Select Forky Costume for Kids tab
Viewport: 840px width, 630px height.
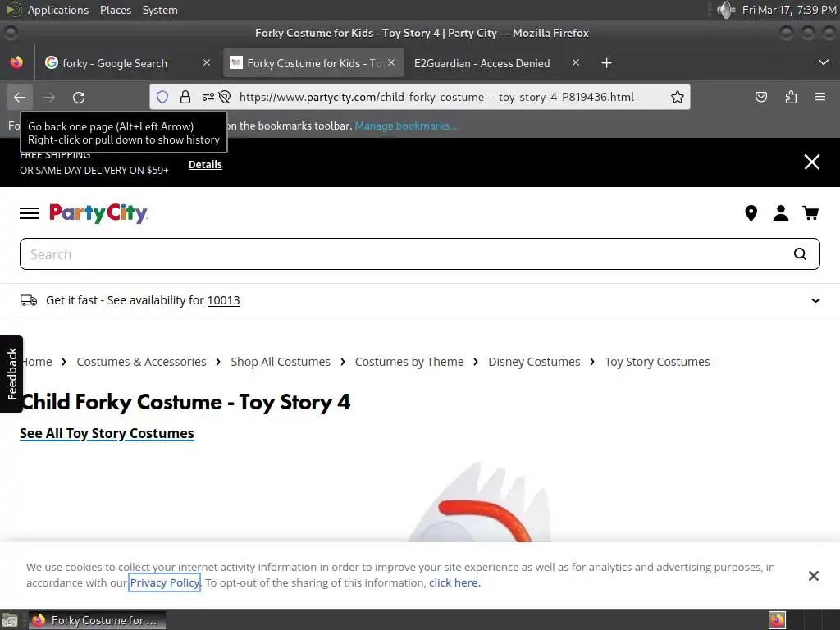[x=313, y=63]
